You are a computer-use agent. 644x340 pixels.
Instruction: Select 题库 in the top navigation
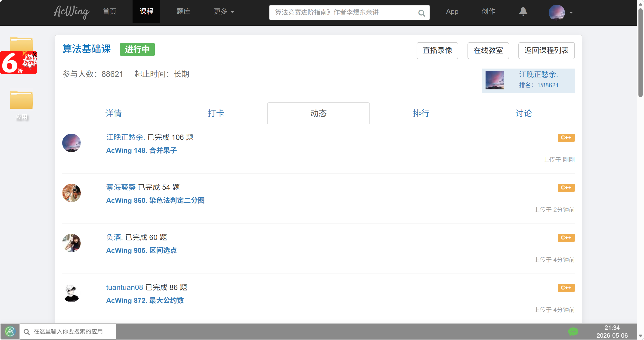pos(183,12)
